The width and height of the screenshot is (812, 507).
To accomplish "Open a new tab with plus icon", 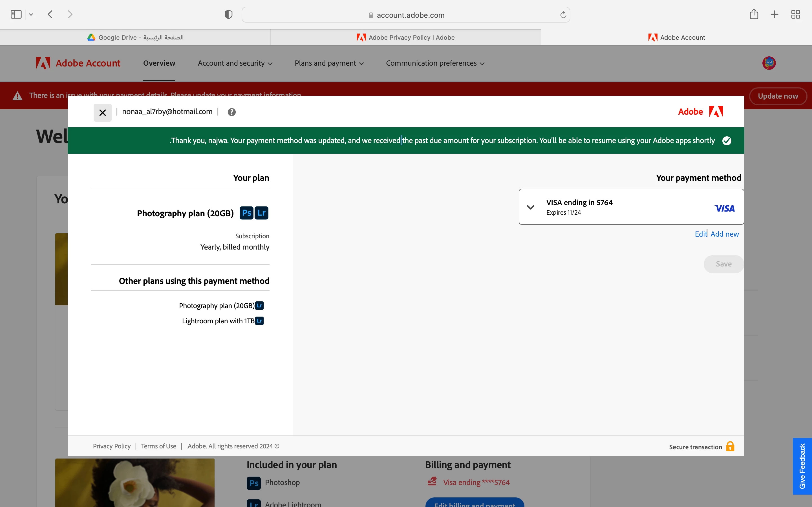I will click(x=775, y=14).
